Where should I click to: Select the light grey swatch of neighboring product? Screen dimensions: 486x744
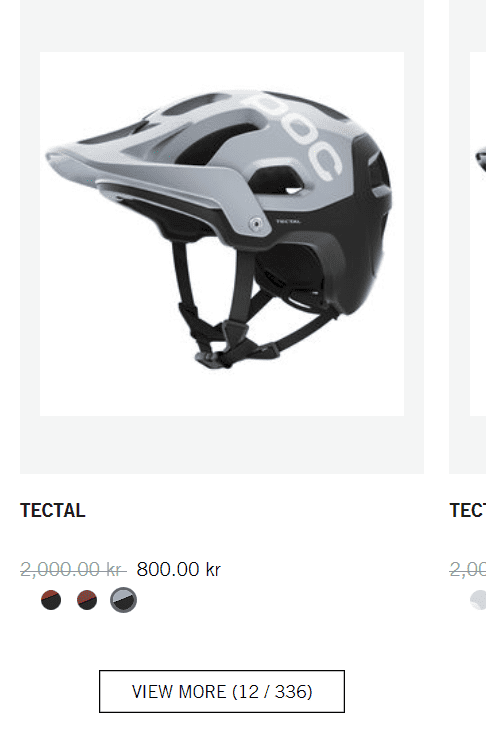tap(478, 600)
